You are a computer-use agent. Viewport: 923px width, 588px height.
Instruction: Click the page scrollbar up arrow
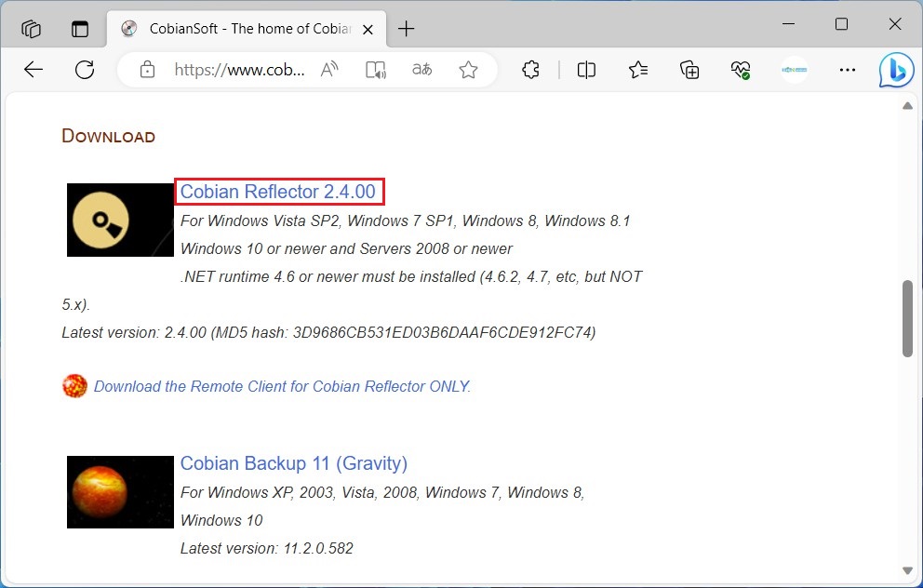(907, 106)
